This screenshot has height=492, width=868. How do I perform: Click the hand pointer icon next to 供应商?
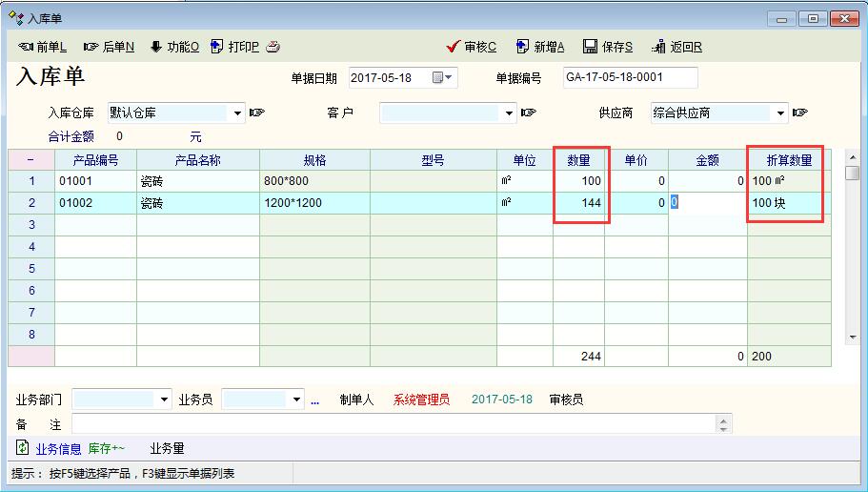pos(799,113)
